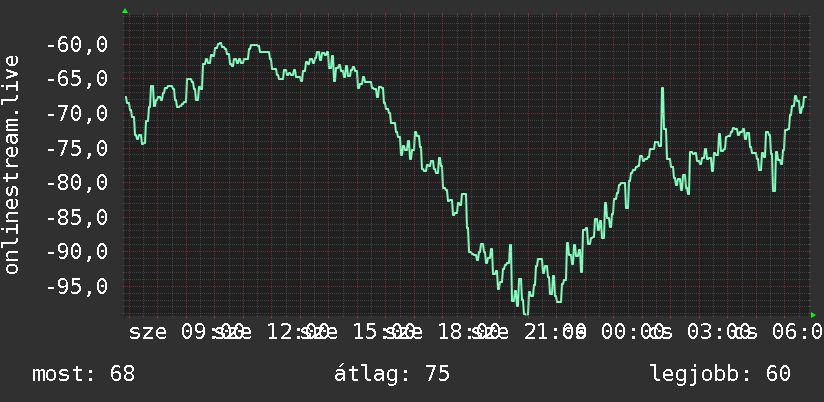Click the 'átlag: 75' average value text
The width and height of the screenshot is (824, 402).
[392, 374]
